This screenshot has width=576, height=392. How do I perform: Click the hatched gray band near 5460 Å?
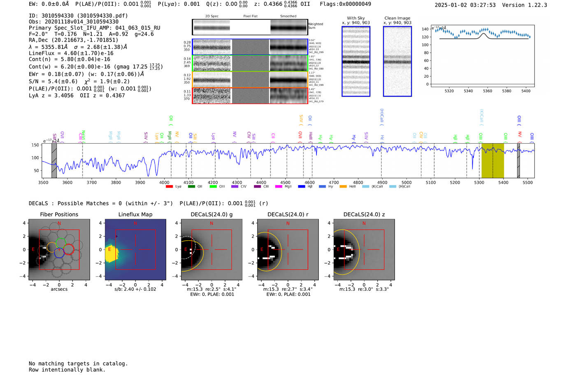pos(518,160)
